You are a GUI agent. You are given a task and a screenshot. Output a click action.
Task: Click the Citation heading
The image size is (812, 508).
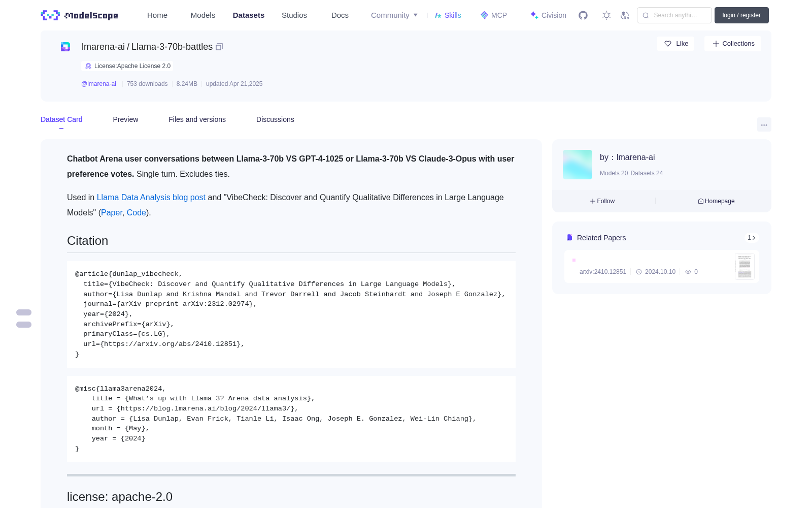pos(88,241)
